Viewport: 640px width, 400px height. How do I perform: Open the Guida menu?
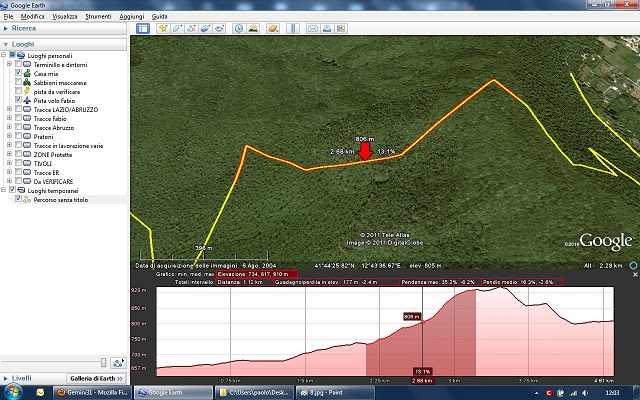[159, 17]
